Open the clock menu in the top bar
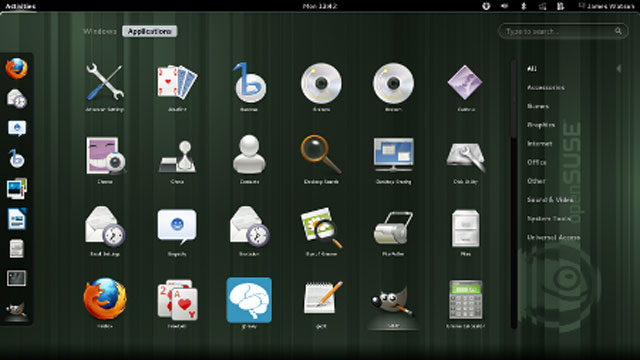Screen dimensions: 640x360 click(320, 6)
